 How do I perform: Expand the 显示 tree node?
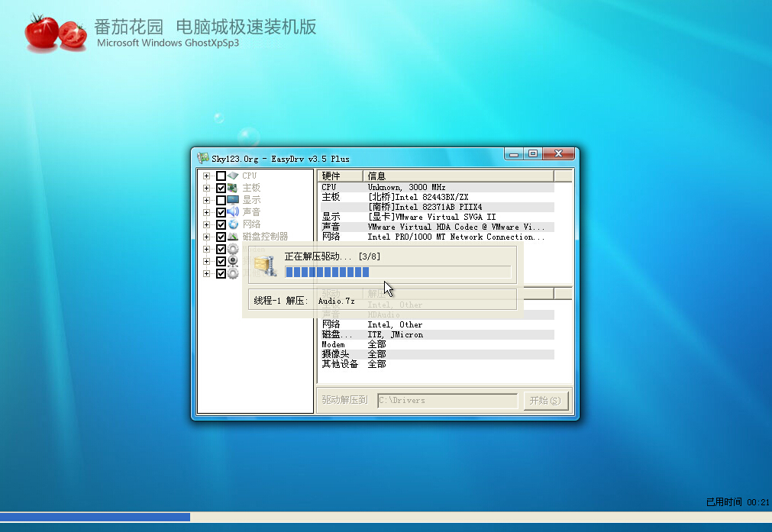[x=207, y=200]
